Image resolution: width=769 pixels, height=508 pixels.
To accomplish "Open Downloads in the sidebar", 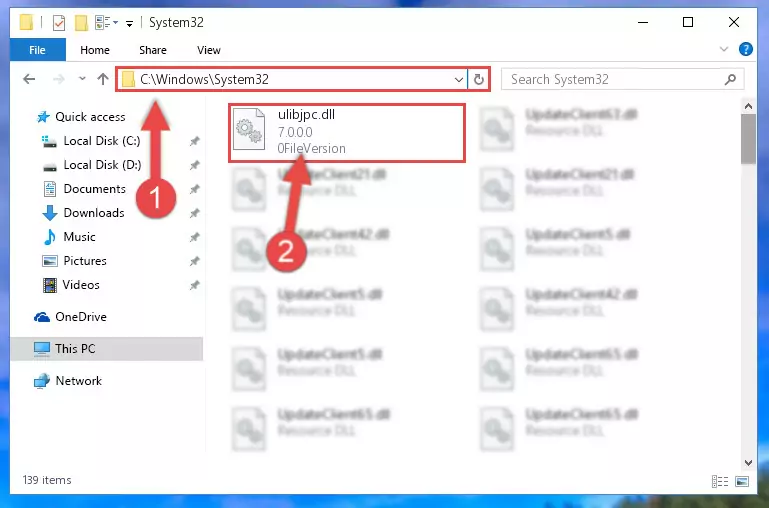I will pyautogui.click(x=94, y=213).
